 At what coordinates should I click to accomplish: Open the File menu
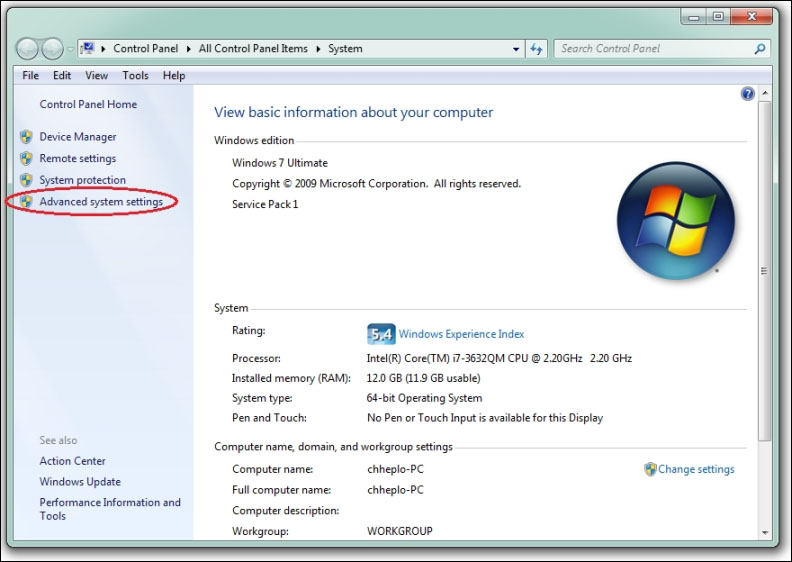(30, 76)
